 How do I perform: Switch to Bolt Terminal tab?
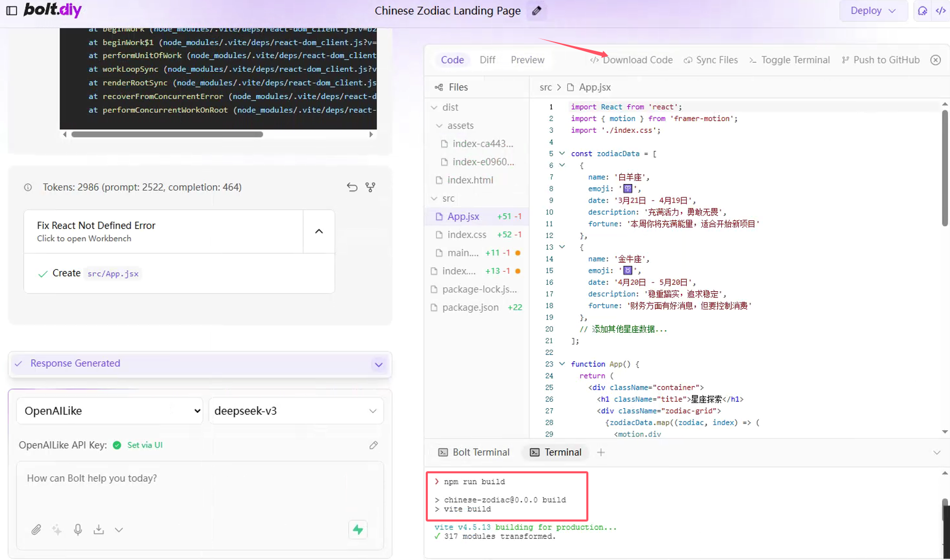pyautogui.click(x=473, y=452)
